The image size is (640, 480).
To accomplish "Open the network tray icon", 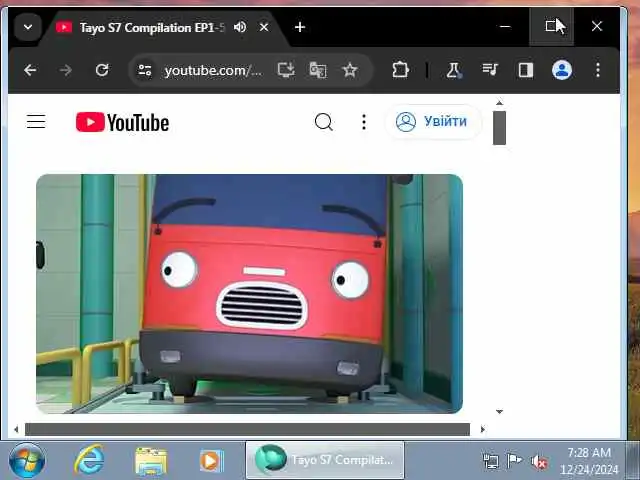I will [x=490, y=461].
